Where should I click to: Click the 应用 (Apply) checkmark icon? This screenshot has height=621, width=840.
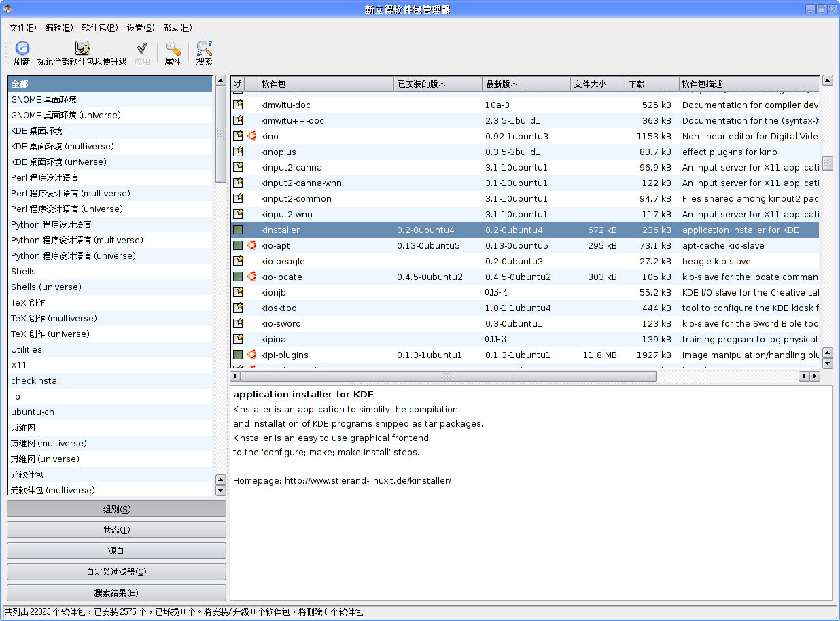click(x=141, y=48)
